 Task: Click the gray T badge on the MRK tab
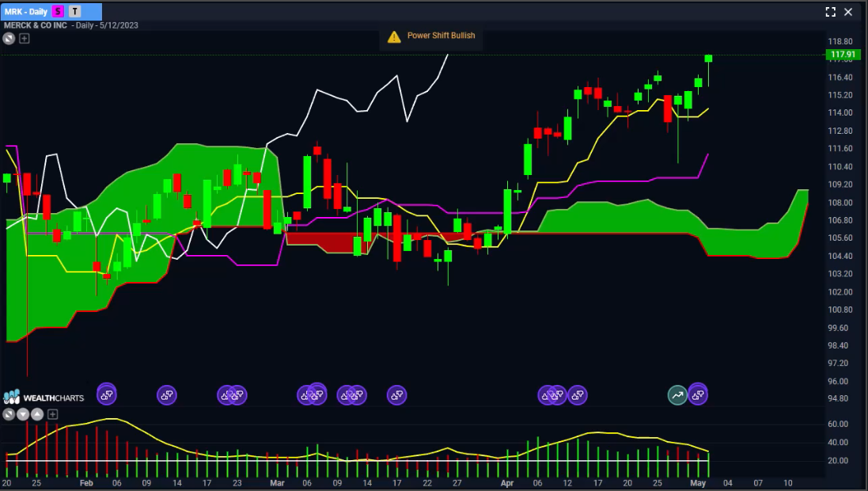coord(74,11)
